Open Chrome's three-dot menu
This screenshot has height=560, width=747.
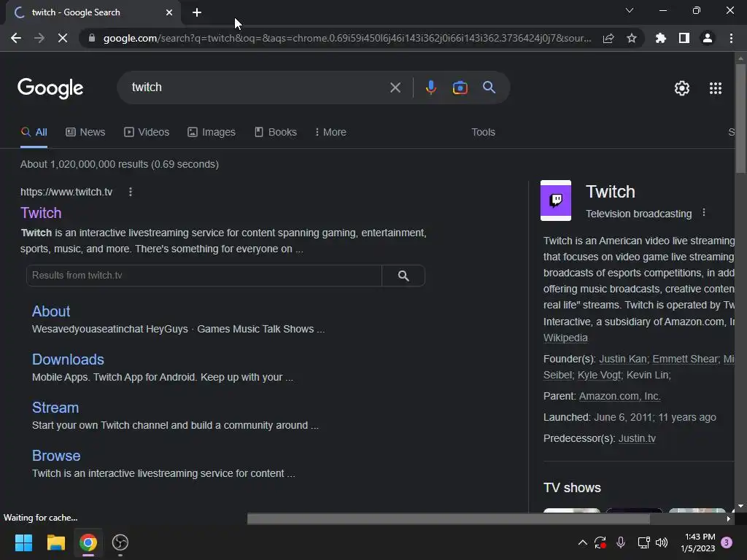(x=731, y=38)
